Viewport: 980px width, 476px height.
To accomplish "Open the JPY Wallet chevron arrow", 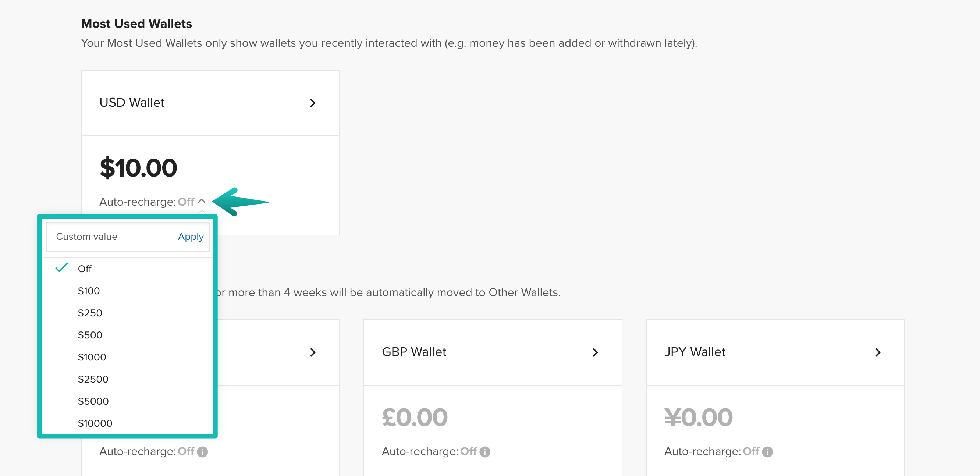I will [x=878, y=353].
